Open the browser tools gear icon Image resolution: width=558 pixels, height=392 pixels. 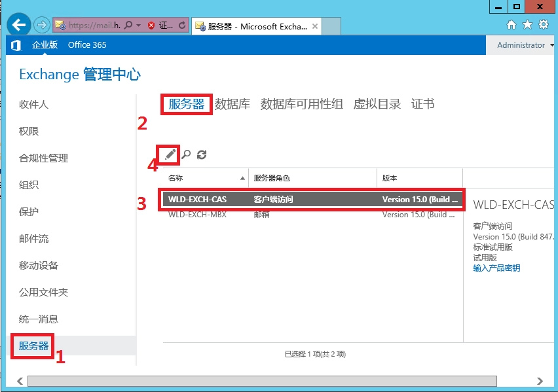(x=543, y=25)
